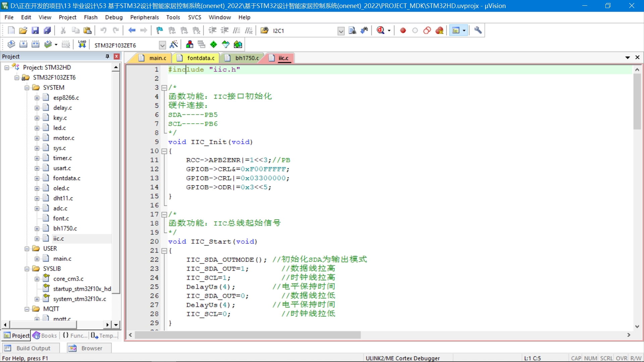This screenshot has width=644, height=362.
Task: Click the Save All icon
Action: click(47, 31)
